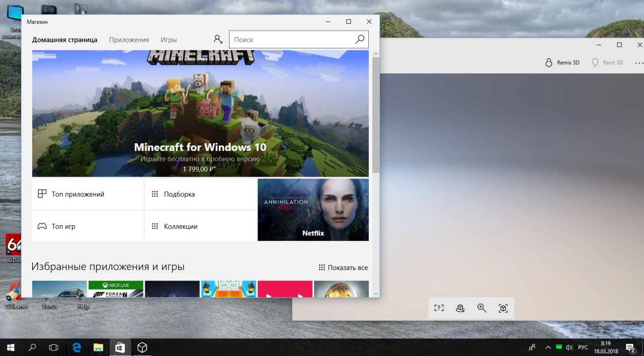Switch to the Игры tab
The height and width of the screenshot is (356, 644).
[169, 40]
